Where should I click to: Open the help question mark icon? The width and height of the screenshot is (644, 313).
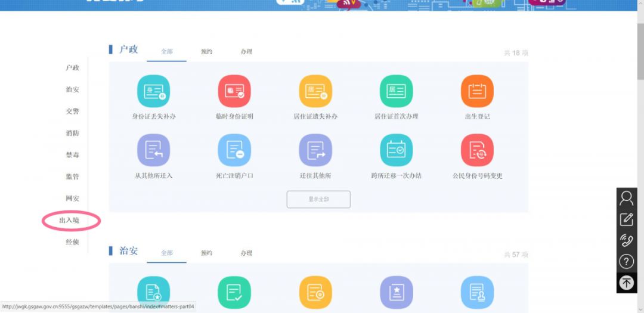coord(626,261)
